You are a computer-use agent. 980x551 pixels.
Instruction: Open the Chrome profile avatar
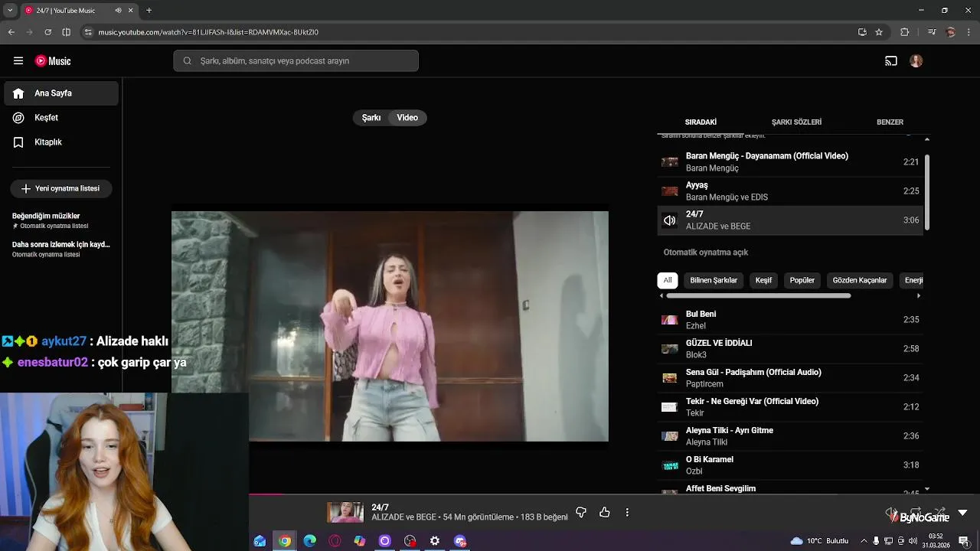tap(951, 32)
